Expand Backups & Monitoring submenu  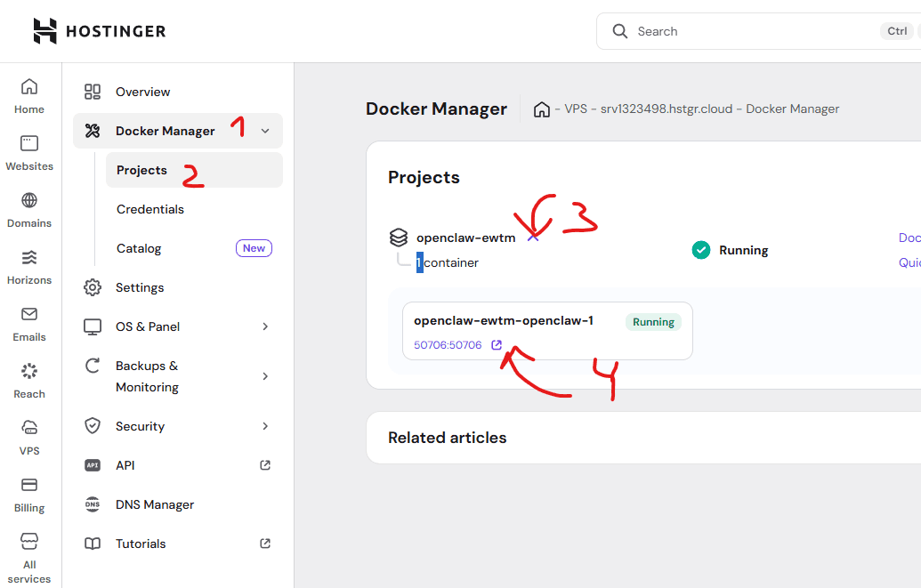point(265,376)
